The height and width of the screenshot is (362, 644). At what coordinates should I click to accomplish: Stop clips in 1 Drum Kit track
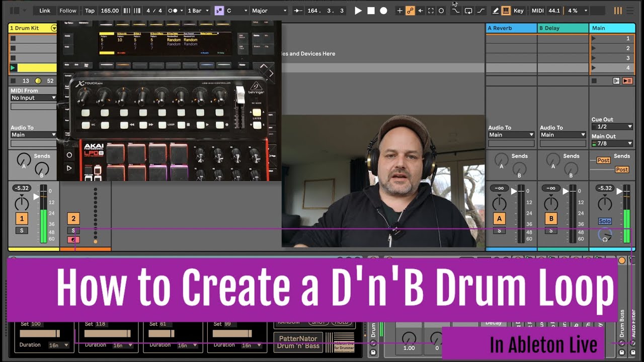pyautogui.click(x=13, y=80)
